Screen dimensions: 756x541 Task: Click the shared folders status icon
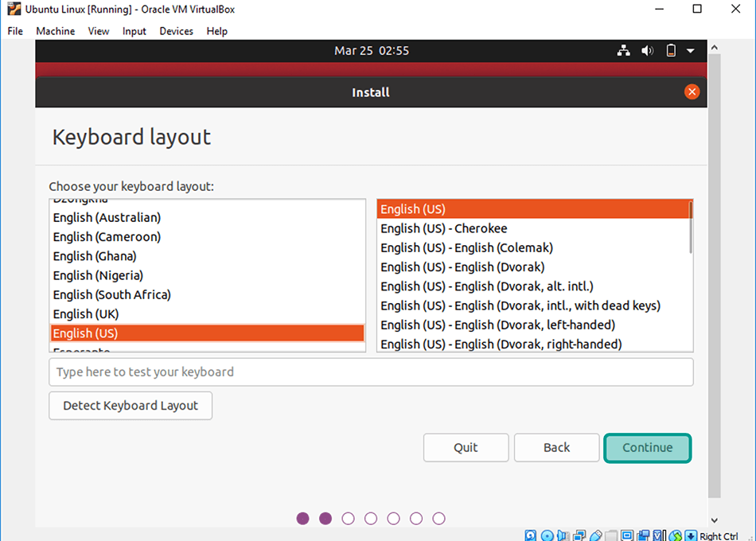pyautogui.click(x=611, y=535)
